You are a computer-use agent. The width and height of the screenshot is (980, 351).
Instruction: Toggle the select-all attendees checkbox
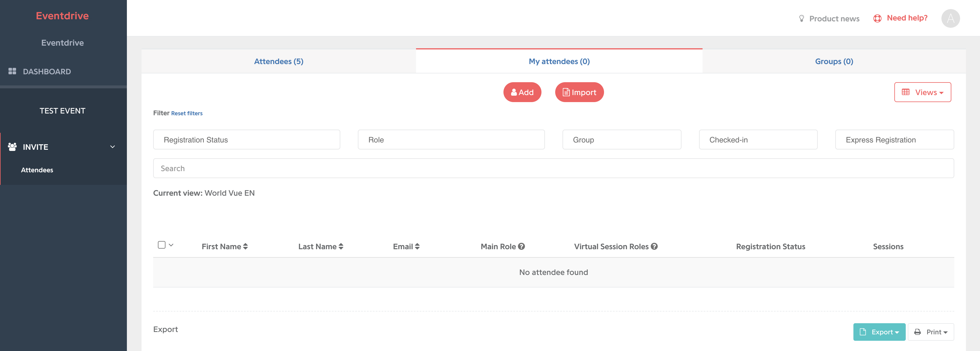162,245
